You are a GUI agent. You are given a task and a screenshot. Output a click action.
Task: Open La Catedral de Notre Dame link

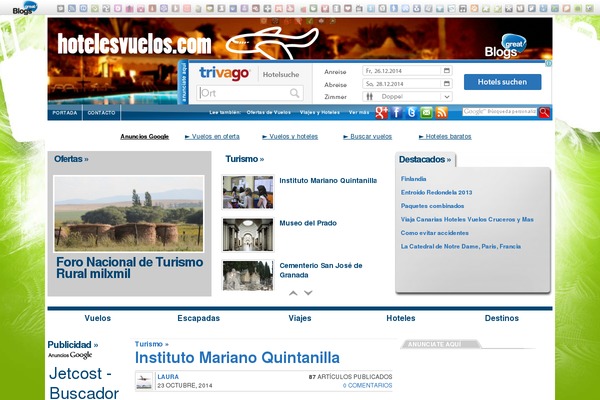461,247
